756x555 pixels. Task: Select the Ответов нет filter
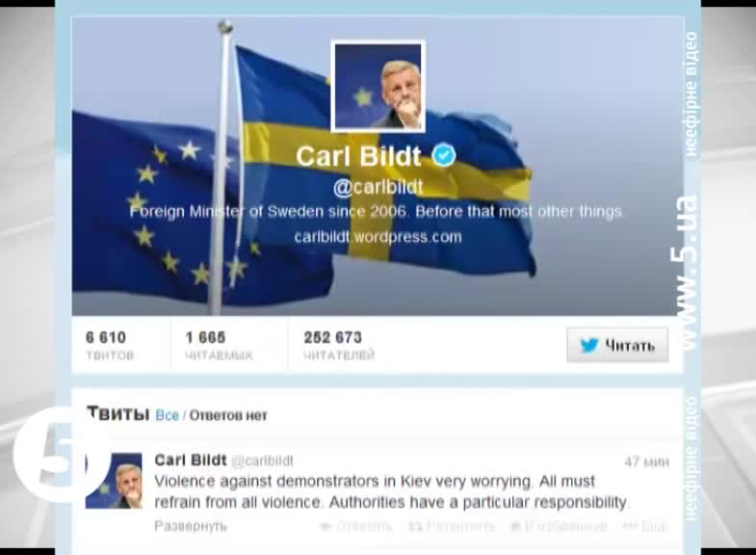coord(227,415)
